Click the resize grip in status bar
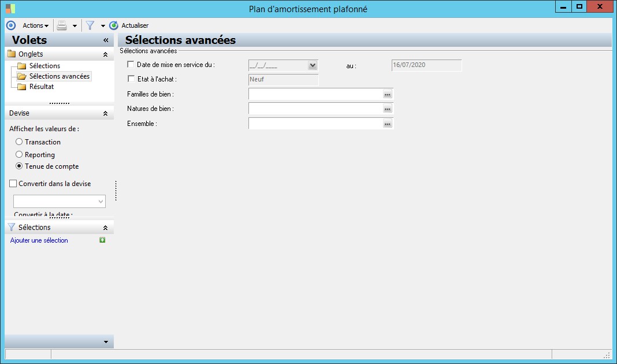The height and width of the screenshot is (364, 617). (607, 355)
